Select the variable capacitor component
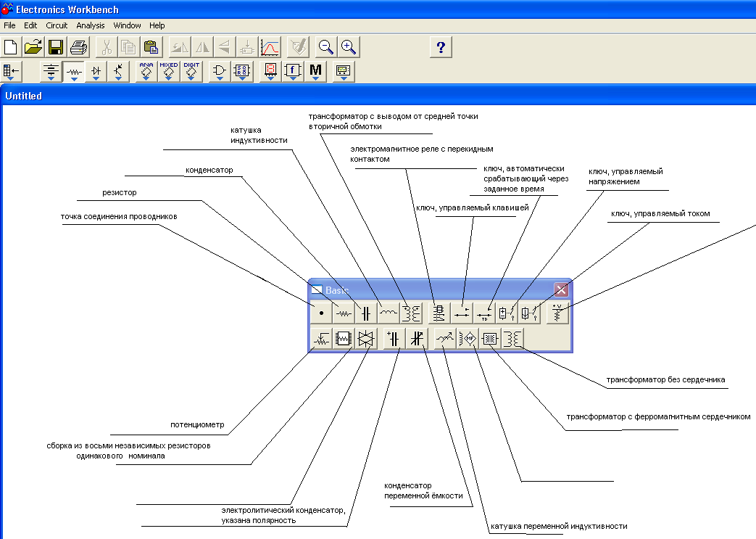Screen dimensions: 756x539 coord(417,339)
